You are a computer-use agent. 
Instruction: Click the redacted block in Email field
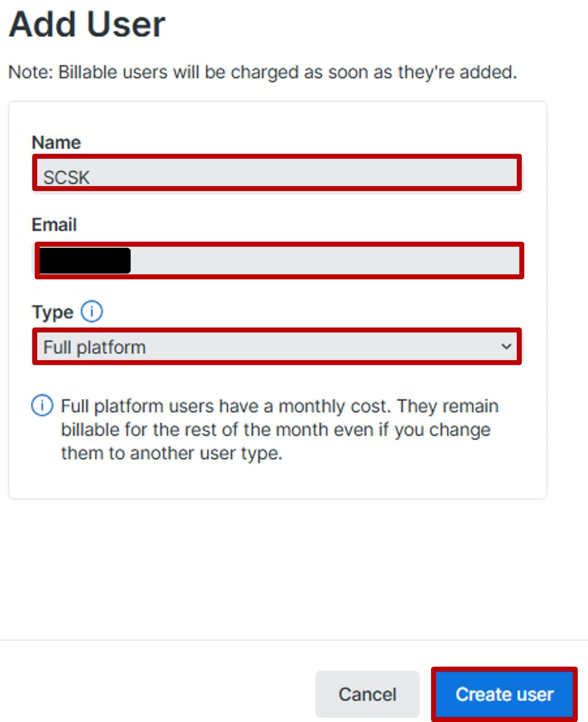coord(85,261)
